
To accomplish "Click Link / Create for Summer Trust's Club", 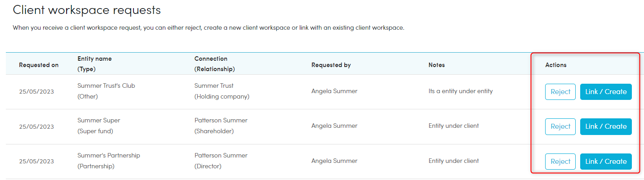I will click(x=606, y=92).
